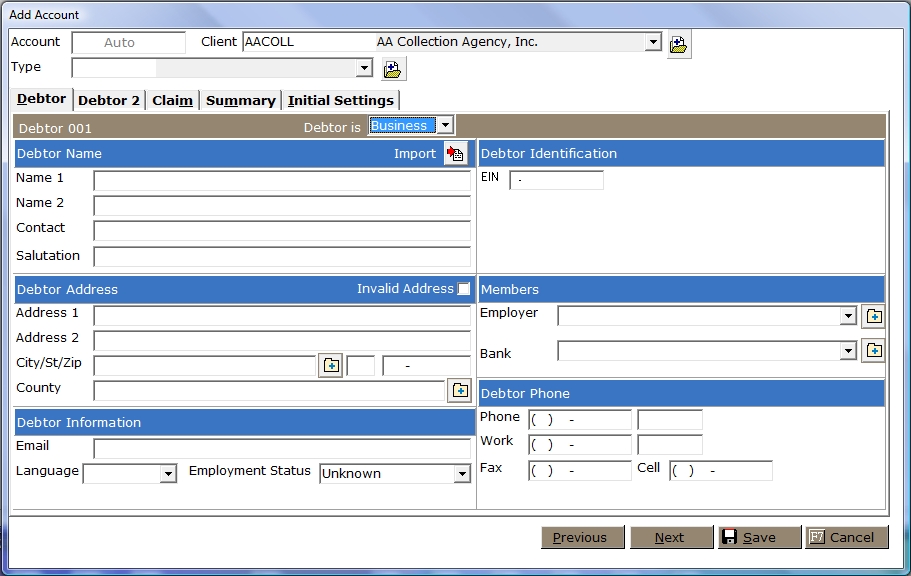Switch to the Debtor 2 tab
Viewport: 911px width, 576px height.
pos(109,100)
